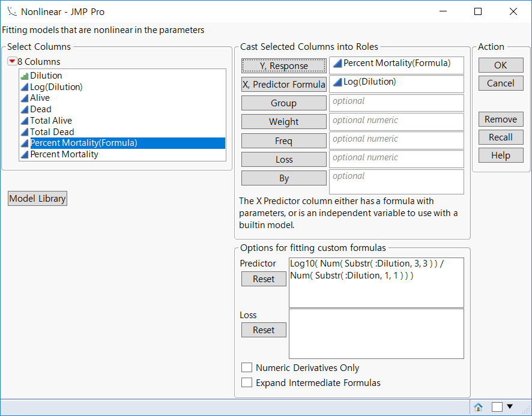532x416 pixels.
Task: Click the Weight optional numeric field
Action: [x=397, y=121]
